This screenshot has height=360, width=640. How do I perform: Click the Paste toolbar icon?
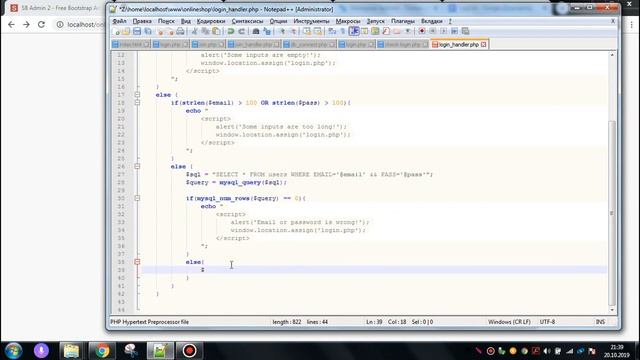216,31
